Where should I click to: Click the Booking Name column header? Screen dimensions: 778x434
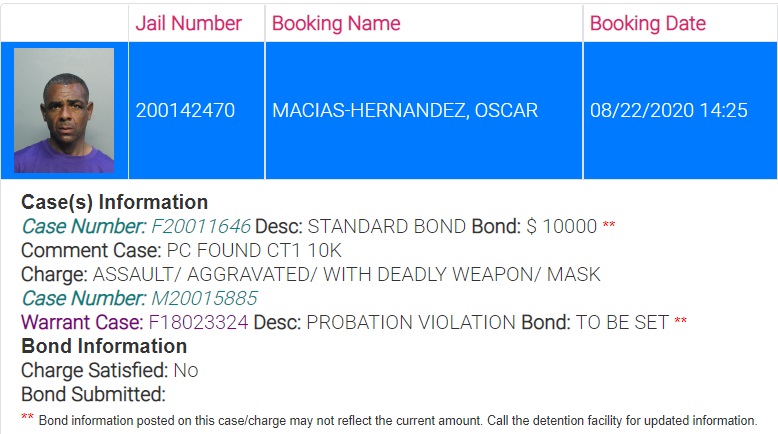coord(336,23)
